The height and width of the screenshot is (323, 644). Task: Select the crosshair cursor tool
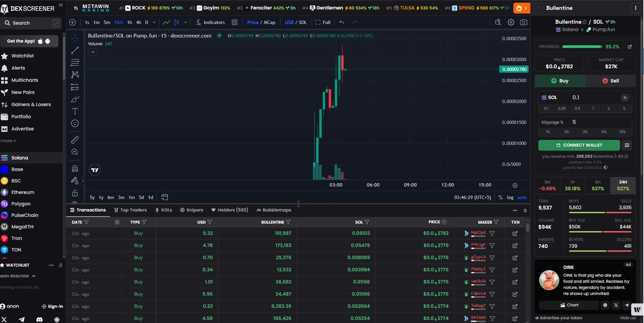point(75,38)
